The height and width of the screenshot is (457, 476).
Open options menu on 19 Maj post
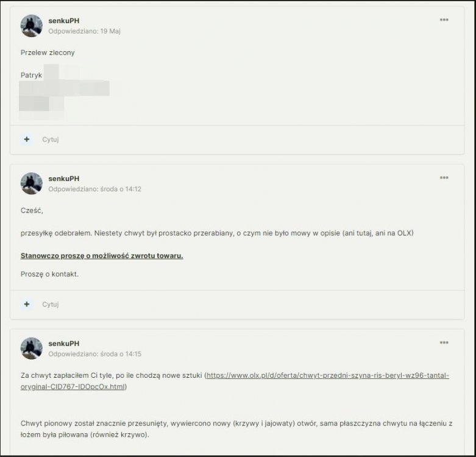444,20
